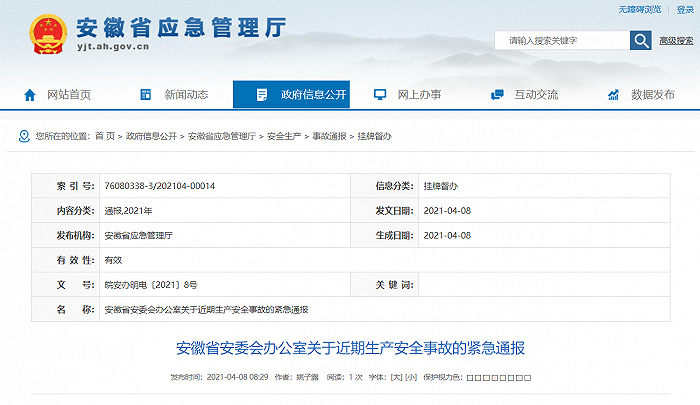Click the Anhui emblem logo

(48, 34)
